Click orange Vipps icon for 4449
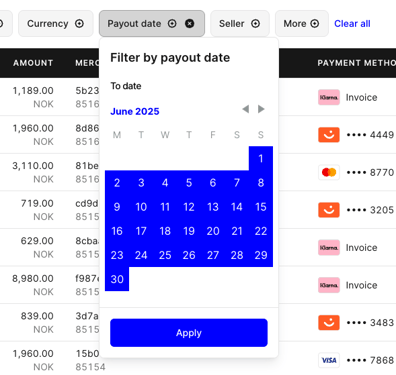 329,135
